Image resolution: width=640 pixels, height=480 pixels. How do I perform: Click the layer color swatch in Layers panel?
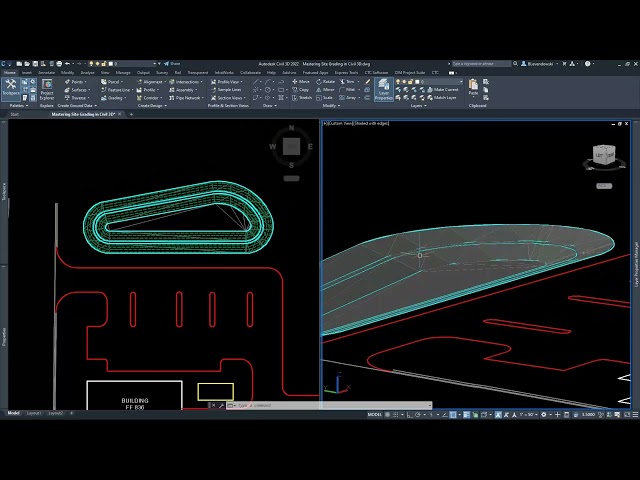pyautogui.click(x=417, y=82)
